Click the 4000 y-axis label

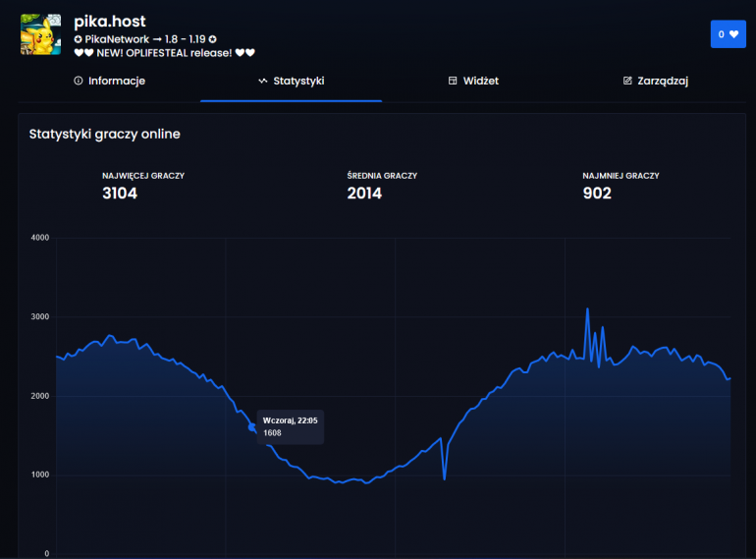click(x=40, y=238)
